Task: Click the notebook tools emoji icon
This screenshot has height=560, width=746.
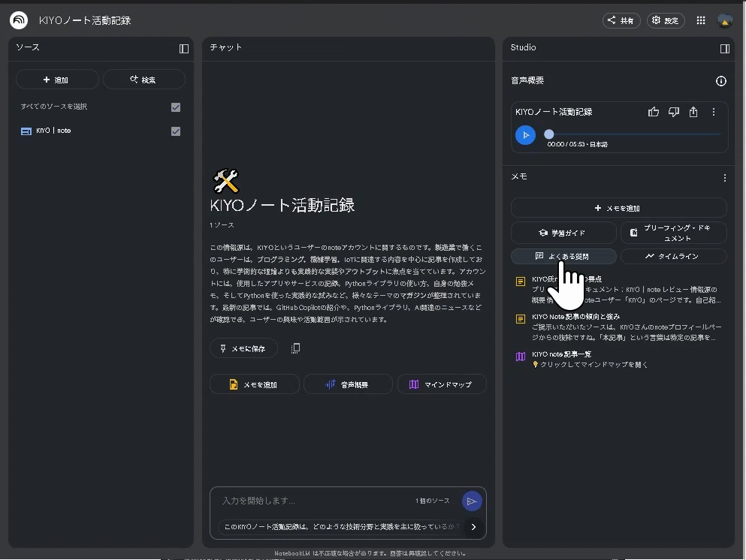Action: click(225, 181)
